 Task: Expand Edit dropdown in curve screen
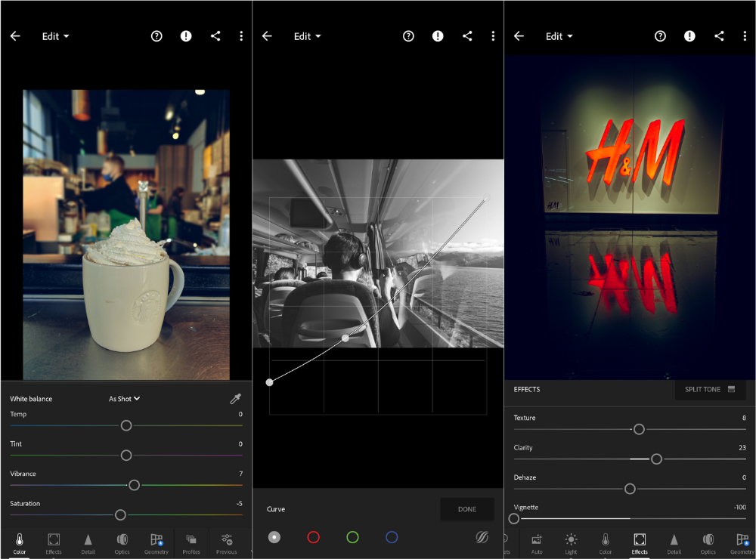tap(308, 36)
